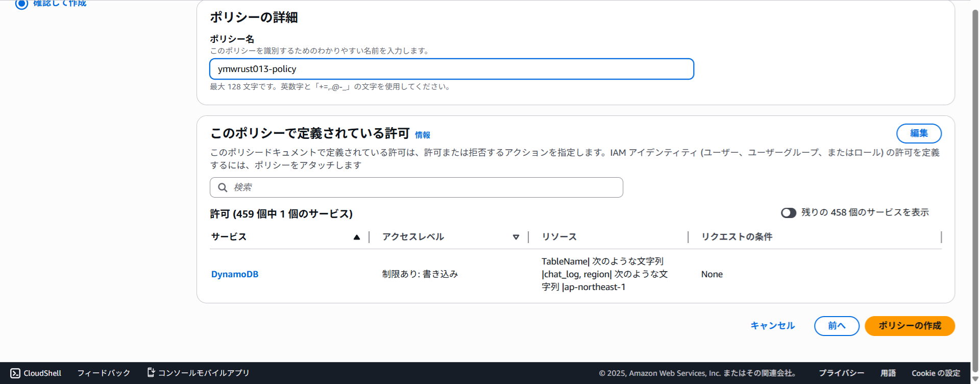Click the magnifier icon in search box

click(223, 187)
